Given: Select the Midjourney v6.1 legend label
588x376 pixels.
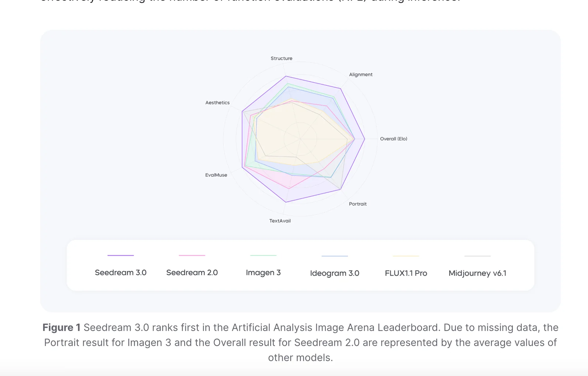Looking at the screenshot, I should tap(477, 273).
